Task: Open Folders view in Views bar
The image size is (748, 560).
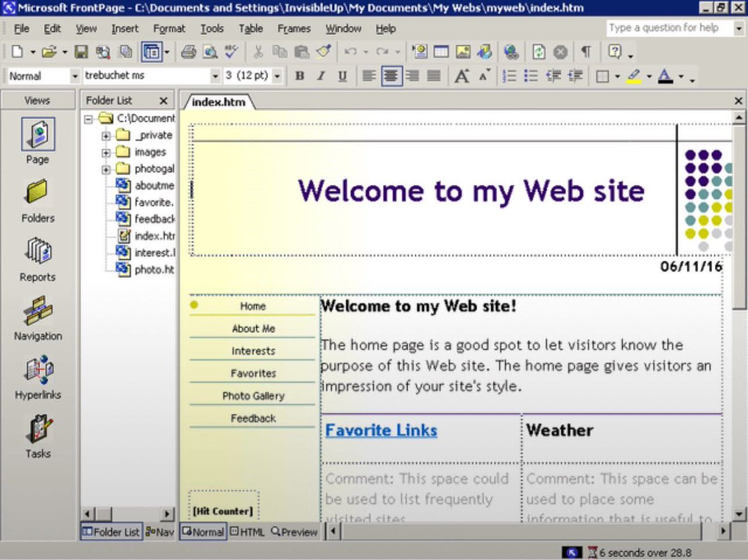Action: pyautogui.click(x=38, y=201)
